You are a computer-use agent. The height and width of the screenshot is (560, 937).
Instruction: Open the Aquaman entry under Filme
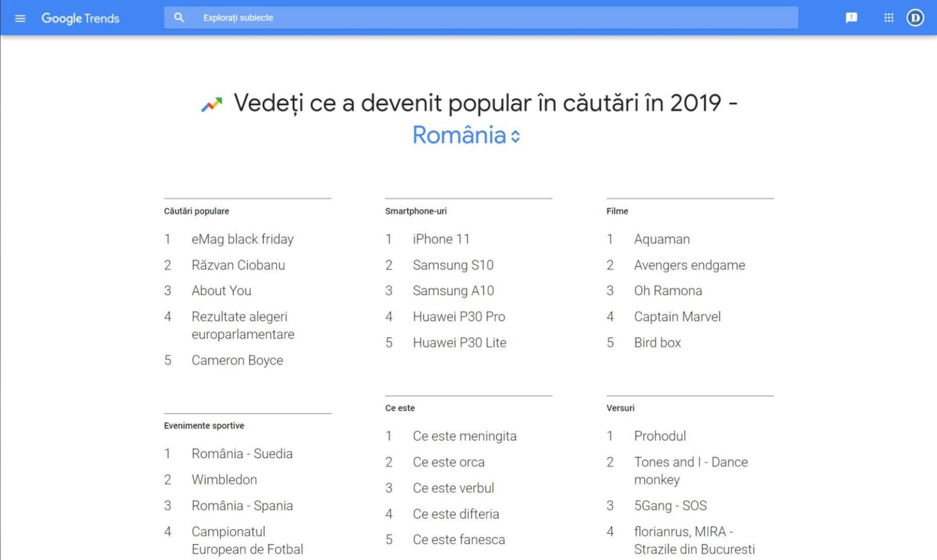click(x=661, y=239)
